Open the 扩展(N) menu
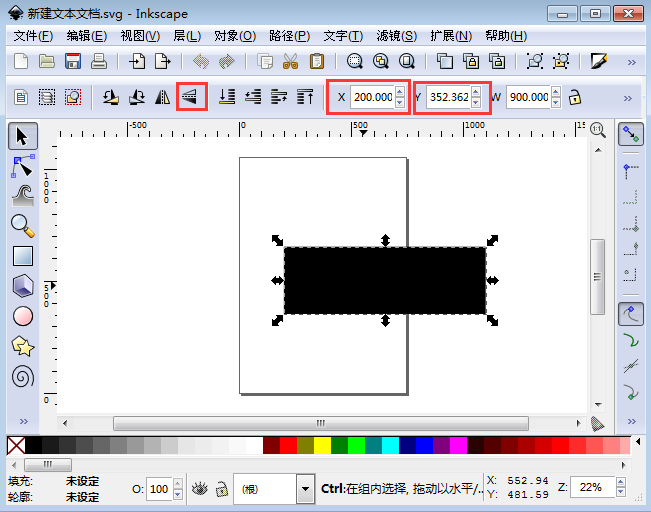This screenshot has height=512, width=651. [451, 36]
